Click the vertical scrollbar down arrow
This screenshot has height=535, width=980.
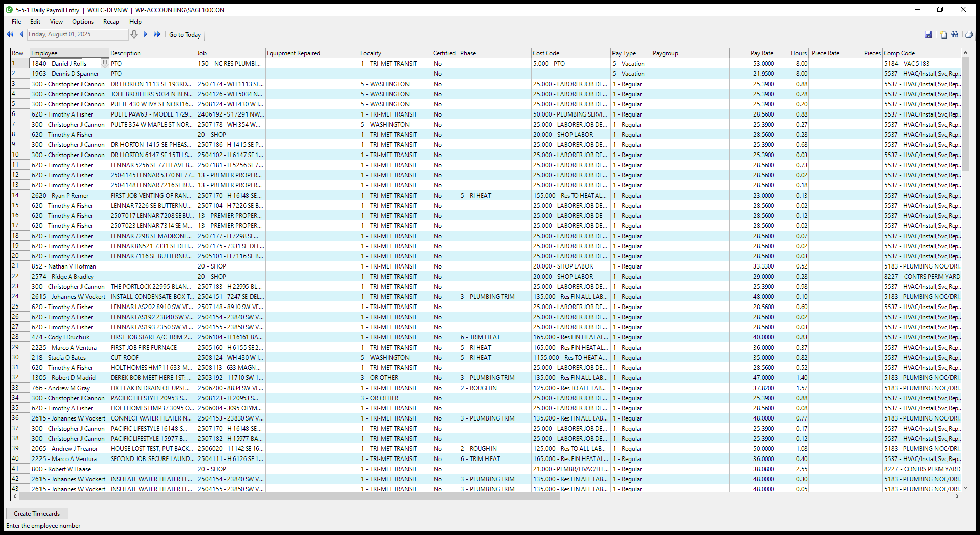point(965,488)
